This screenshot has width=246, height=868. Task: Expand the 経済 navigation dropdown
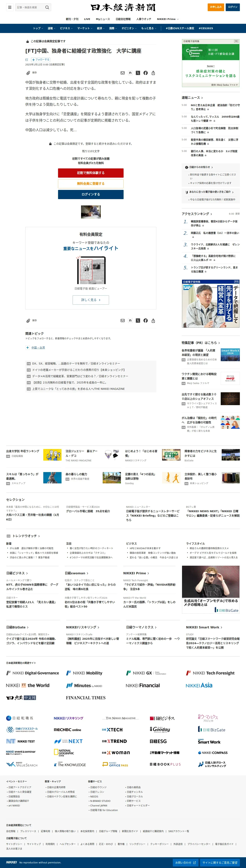tap(101, 28)
